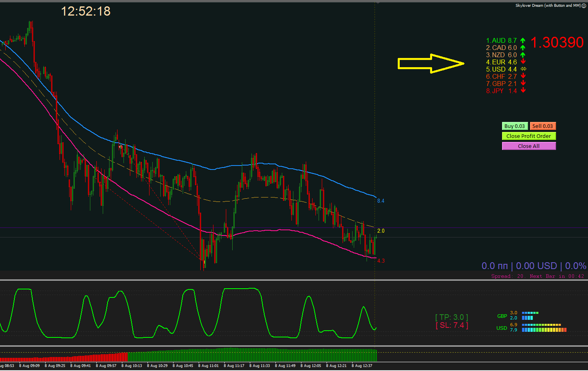Click the USD label in the bottom strength meter
Screen dimensions: 588x371
502,328
